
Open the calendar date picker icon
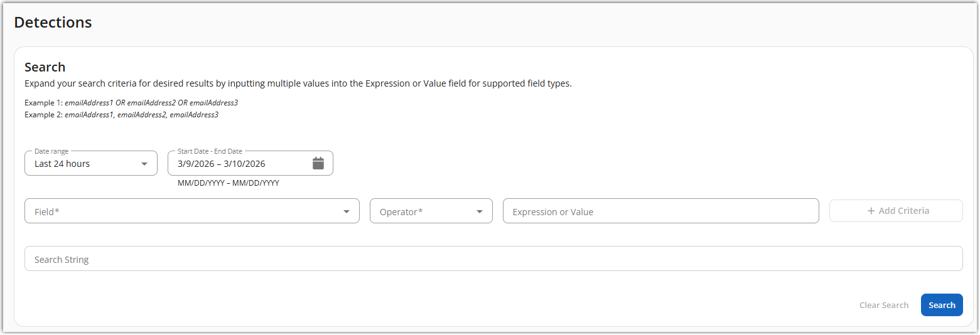(x=318, y=164)
